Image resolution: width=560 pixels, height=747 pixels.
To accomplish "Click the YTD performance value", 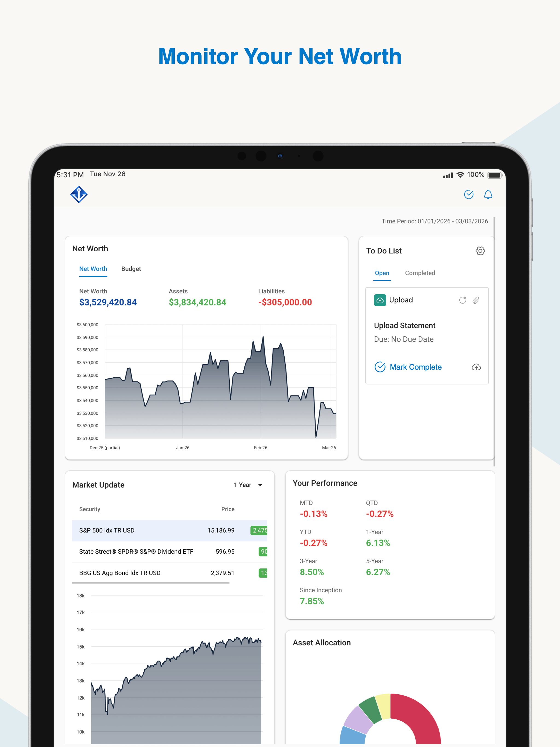I will click(x=313, y=543).
